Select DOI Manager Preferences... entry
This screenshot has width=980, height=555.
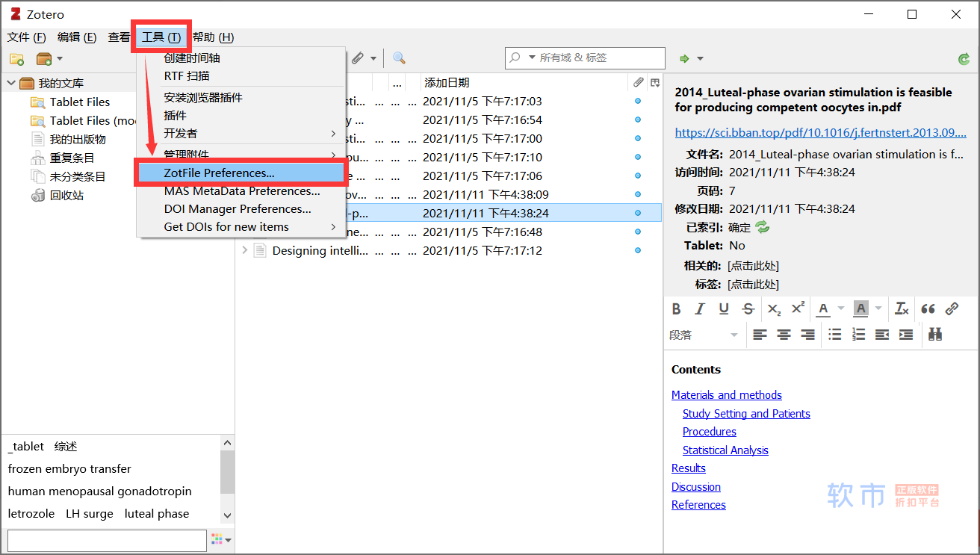[x=241, y=208]
